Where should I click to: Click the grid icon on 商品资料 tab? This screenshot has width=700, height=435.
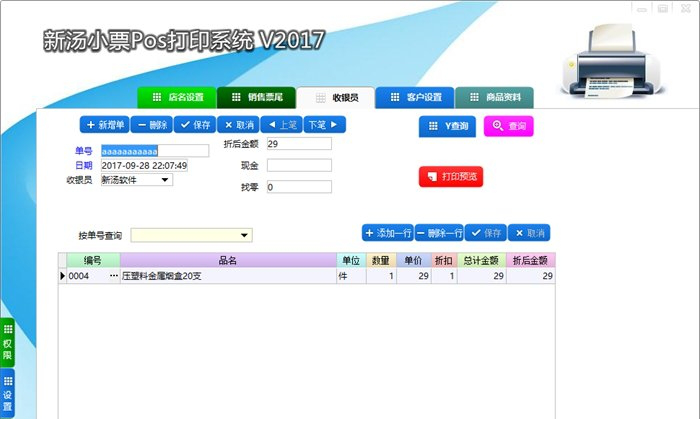pyautogui.click(x=474, y=97)
